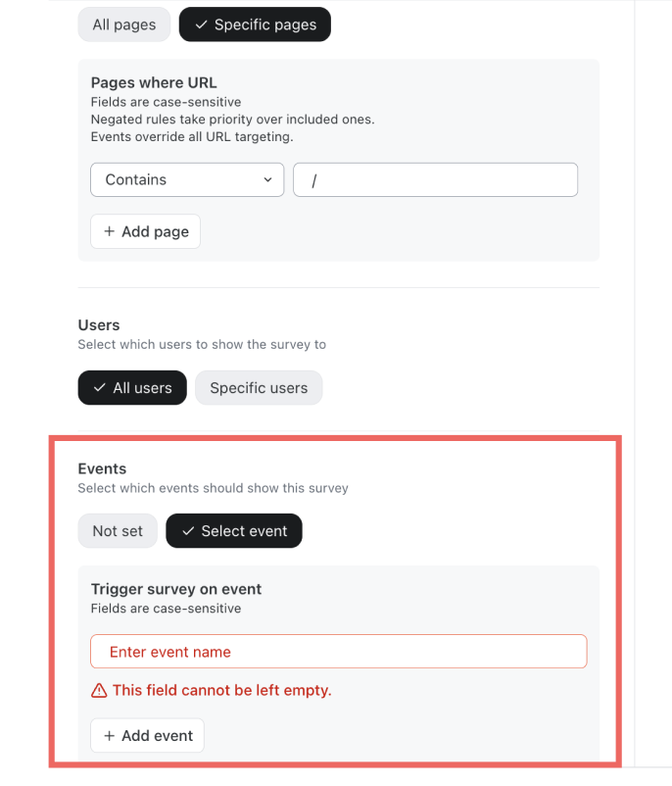Click the red warning triangle icon
Screen dimensions: 672x786
pos(99,691)
